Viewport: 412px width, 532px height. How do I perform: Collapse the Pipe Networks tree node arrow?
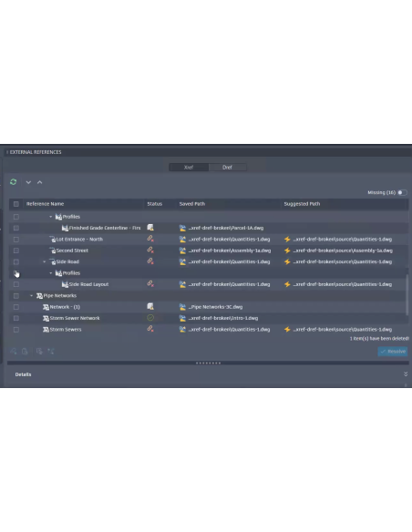pyautogui.click(x=31, y=295)
